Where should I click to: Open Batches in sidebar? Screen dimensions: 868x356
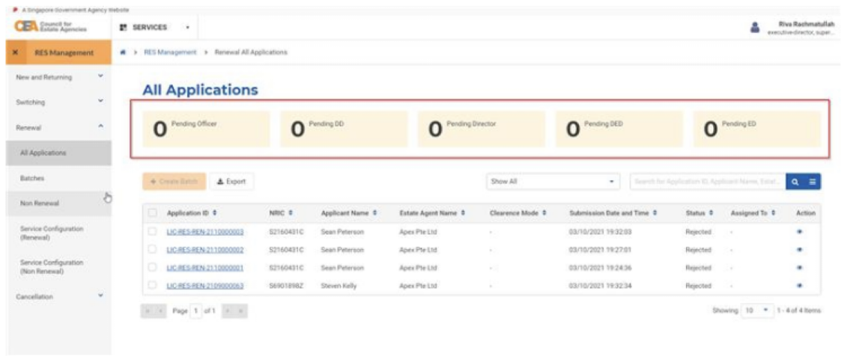pos(58,179)
